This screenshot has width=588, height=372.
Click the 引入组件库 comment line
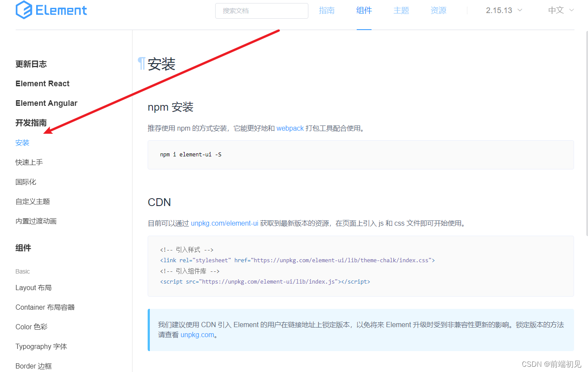(190, 271)
